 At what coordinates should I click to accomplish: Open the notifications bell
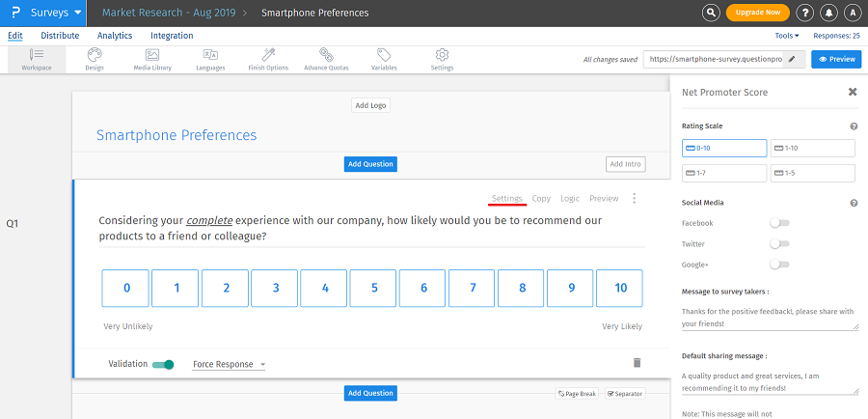(x=828, y=13)
